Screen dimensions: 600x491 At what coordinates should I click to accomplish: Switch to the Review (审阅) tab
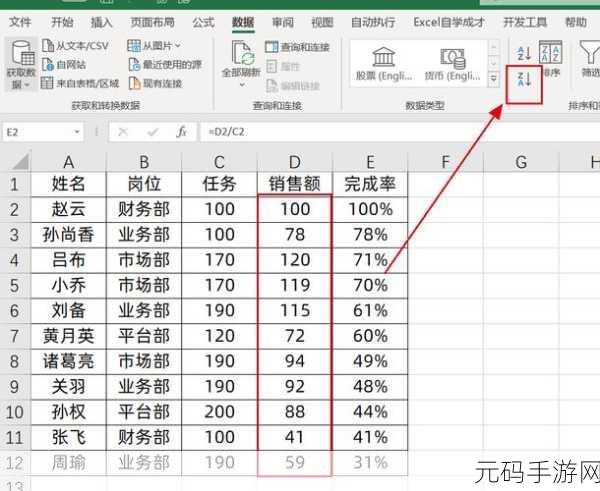pyautogui.click(x=283, y=22)
